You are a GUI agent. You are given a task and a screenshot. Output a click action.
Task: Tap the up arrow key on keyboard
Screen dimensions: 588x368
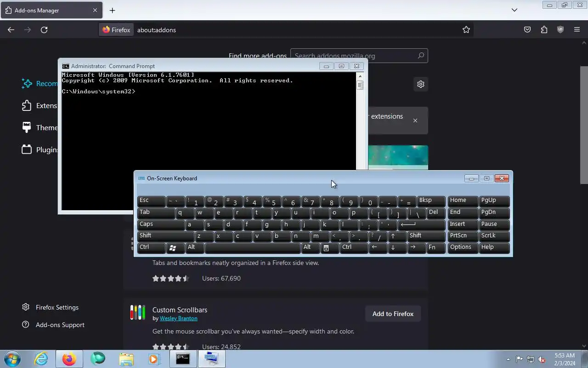tap(397, 236)
